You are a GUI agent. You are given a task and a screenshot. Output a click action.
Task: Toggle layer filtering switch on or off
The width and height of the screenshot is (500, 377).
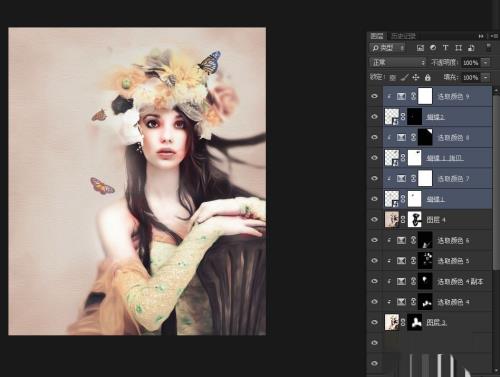pyautogui.click(x=489, y=47)
